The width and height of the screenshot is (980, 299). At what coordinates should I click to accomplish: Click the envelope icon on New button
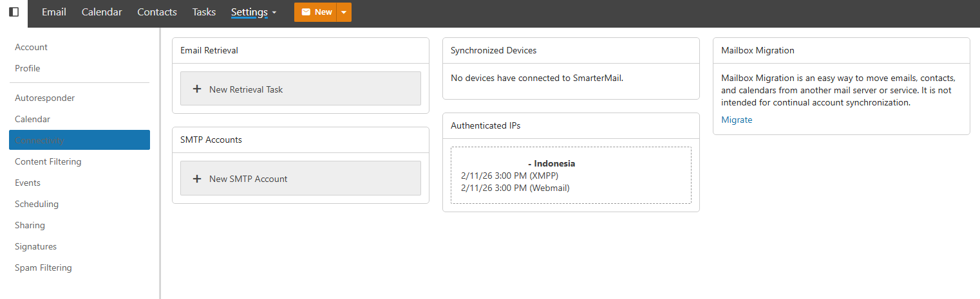306,12
